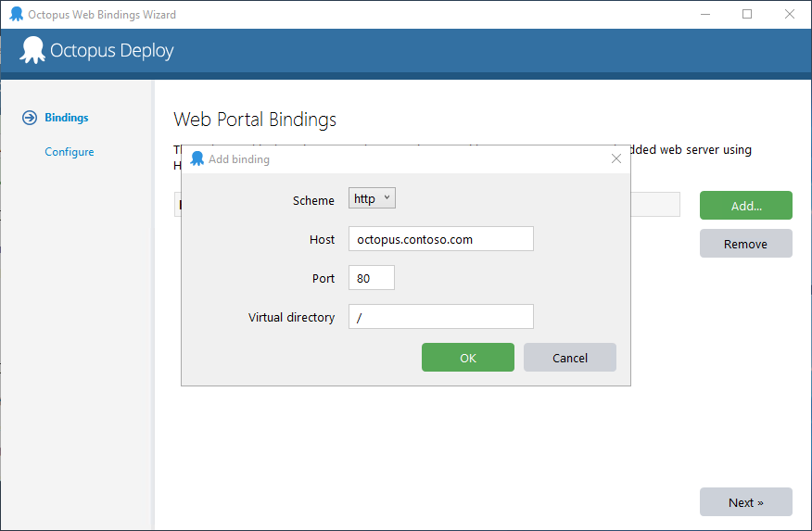Viewport: 812px width, 531px height.
Task: Click the octopus icon in window title bar
Action: click(17, 14)
